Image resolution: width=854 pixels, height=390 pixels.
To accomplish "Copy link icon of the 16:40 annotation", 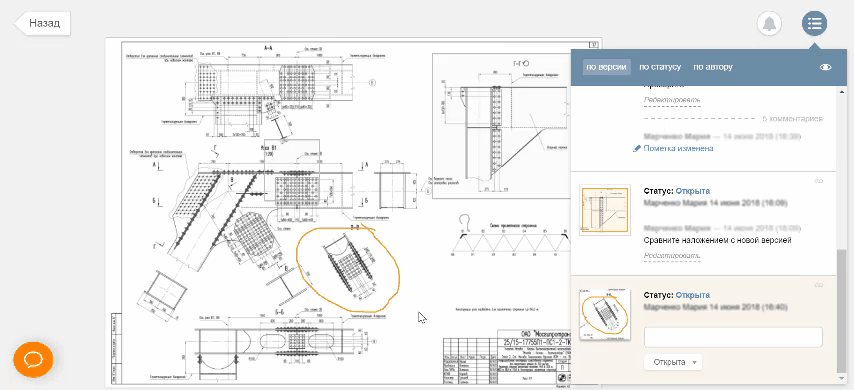I will tap(818, 284).
